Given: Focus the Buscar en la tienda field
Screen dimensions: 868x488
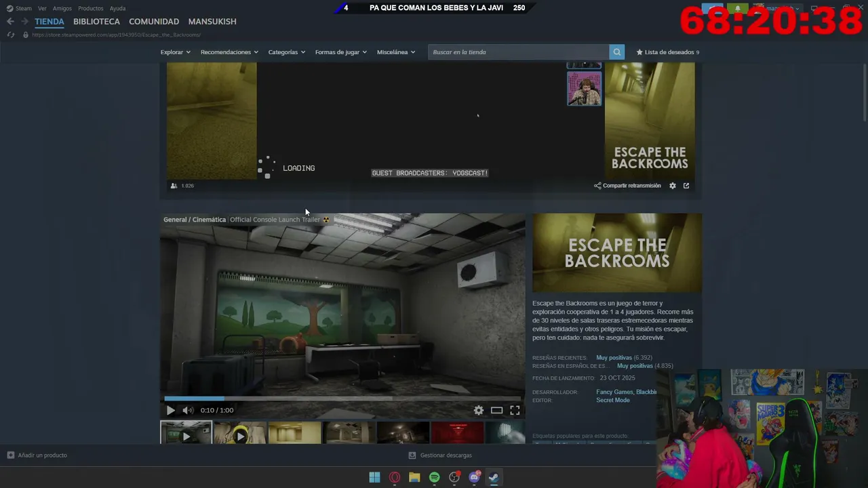Looking at the screenshot, I should point(518,52).
